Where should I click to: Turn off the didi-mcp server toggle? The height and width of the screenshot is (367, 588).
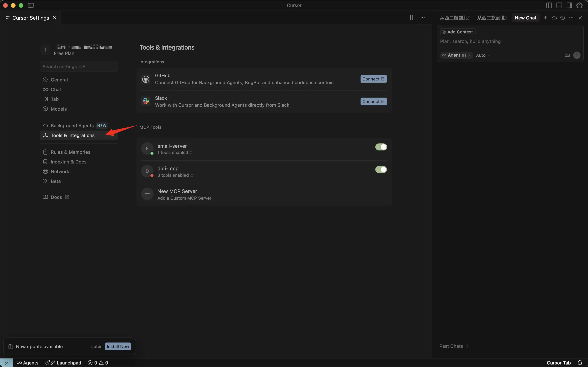[x=381, y=170]
